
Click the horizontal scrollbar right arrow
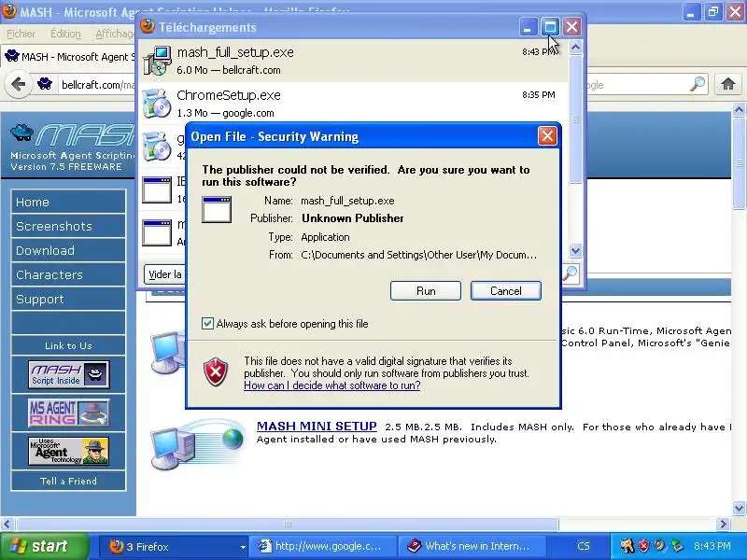[x=723, y=525]
